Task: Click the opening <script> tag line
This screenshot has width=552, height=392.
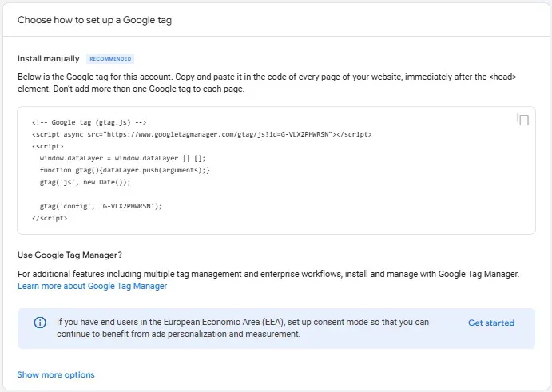Action: click(x=48, y=146)
